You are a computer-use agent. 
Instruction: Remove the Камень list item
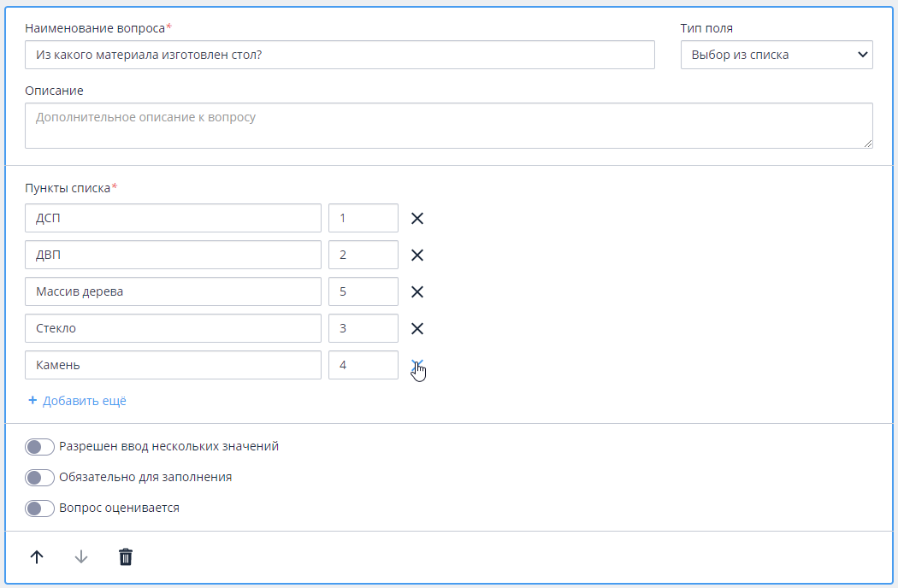point(417,365)
